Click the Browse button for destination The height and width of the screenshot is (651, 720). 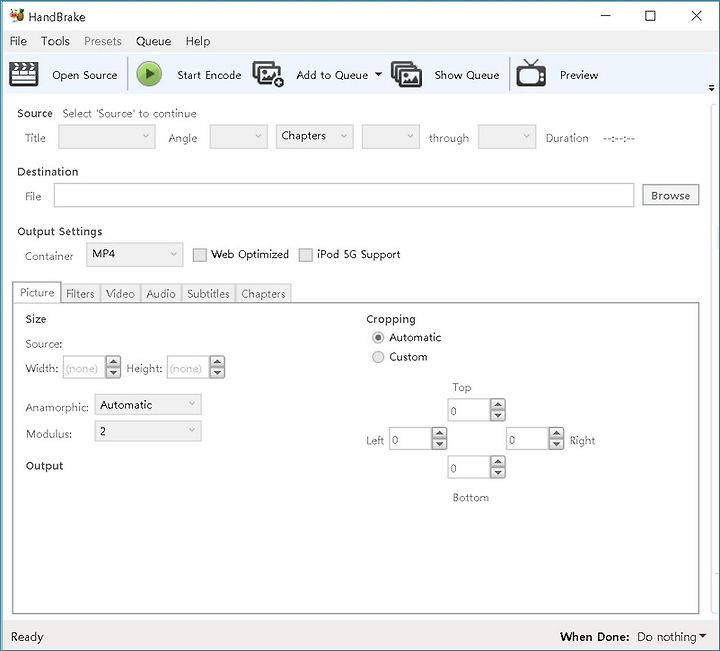pos(670,195)
